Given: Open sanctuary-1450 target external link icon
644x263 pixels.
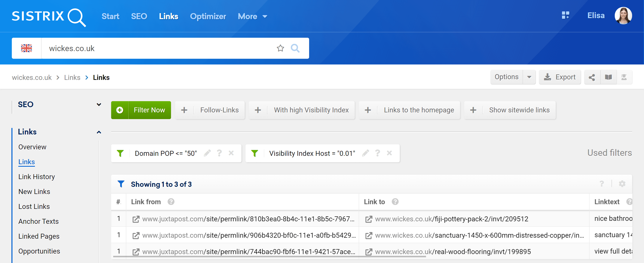Looking at the screenshot, I should [369, 235].
